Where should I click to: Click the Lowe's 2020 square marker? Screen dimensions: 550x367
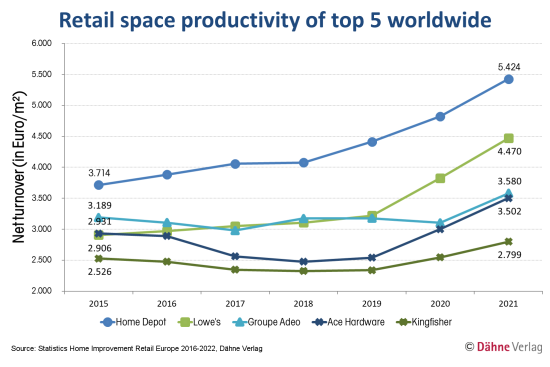point(440,179)
